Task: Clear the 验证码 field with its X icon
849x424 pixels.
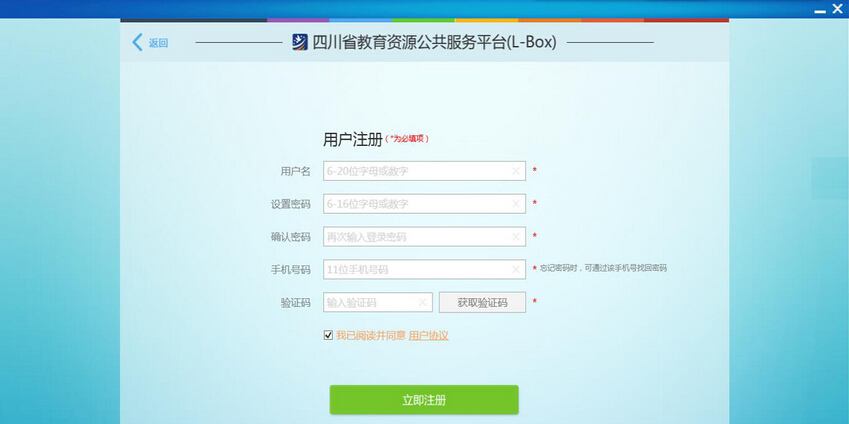Action: tap(423, 302)
